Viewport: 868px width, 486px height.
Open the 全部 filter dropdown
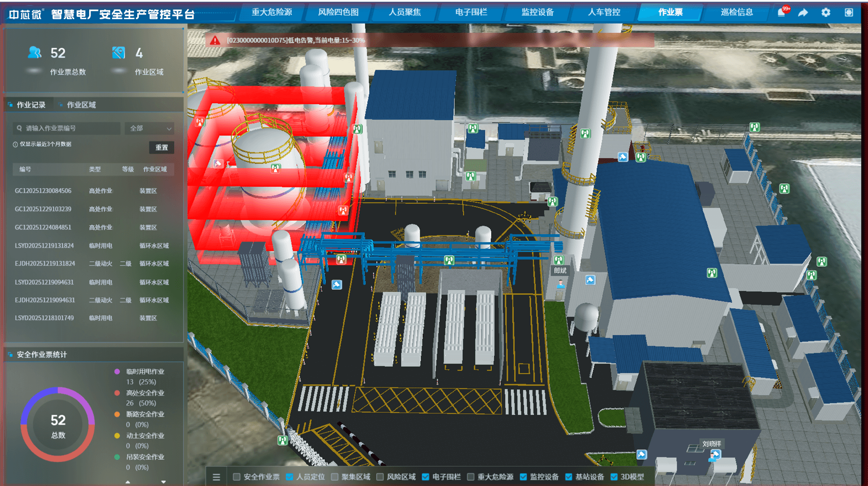point(149,128)
